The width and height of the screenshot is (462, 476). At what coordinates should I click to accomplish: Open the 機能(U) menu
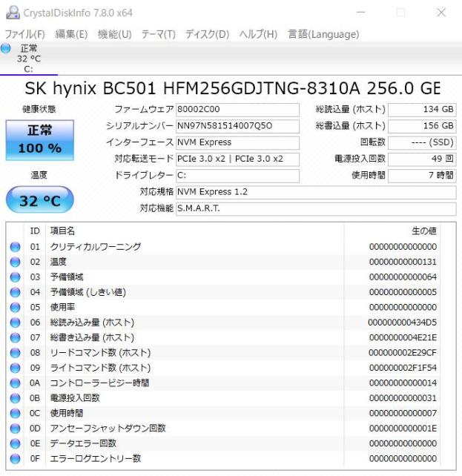(114, 34)
